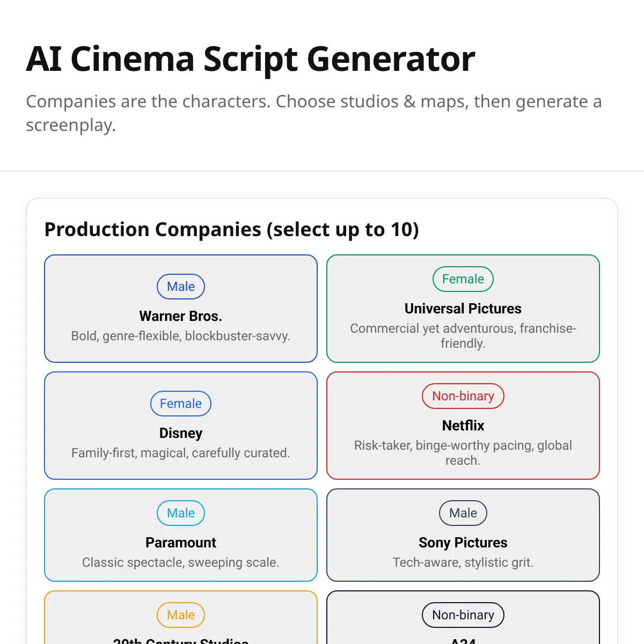644x644 pixels.
Task: Click the Male badge on Paramount
Action: click(x=181, y=513)
